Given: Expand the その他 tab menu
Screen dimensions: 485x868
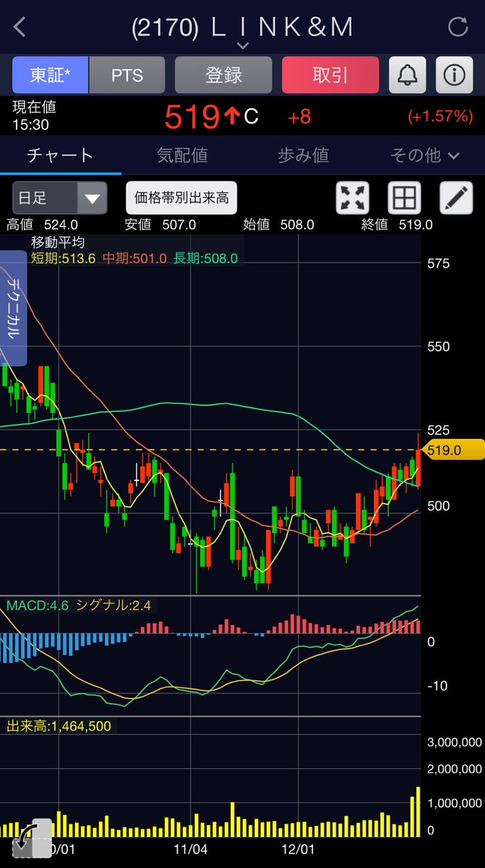Looking at the screenshot, I should click(424, 155).
